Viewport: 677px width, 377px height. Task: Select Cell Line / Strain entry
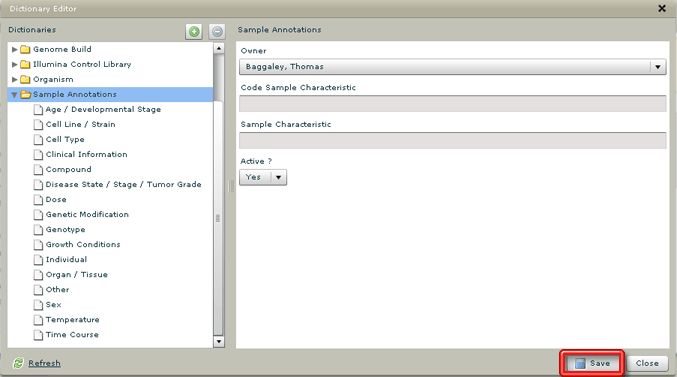[80, 124]
